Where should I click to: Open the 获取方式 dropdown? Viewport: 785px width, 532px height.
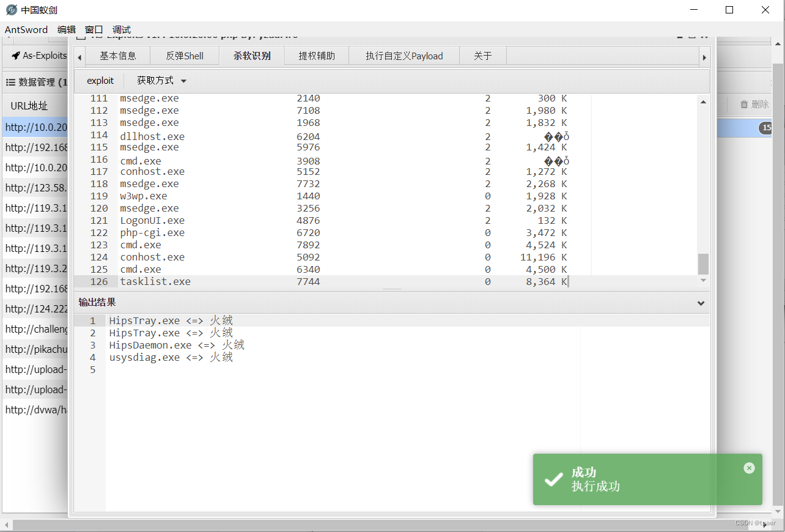(x=161, y=81)
